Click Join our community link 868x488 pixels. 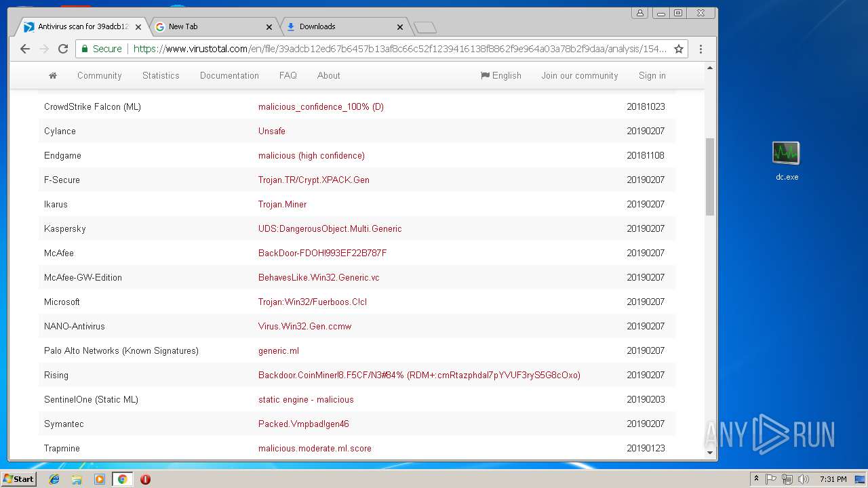(x=580, y=75)
